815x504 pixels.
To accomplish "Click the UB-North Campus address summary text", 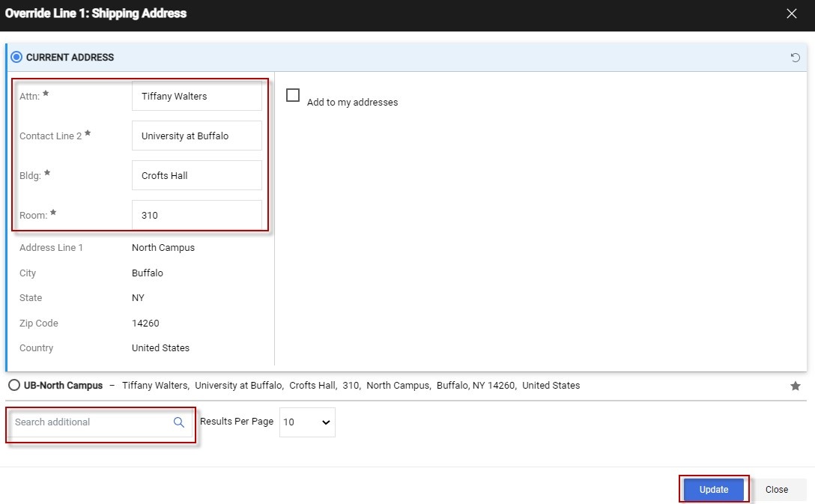I will [351, 386].
